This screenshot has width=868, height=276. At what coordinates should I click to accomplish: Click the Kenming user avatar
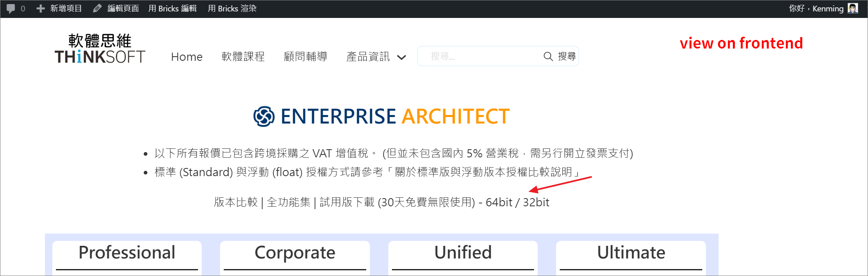point(852,9)
